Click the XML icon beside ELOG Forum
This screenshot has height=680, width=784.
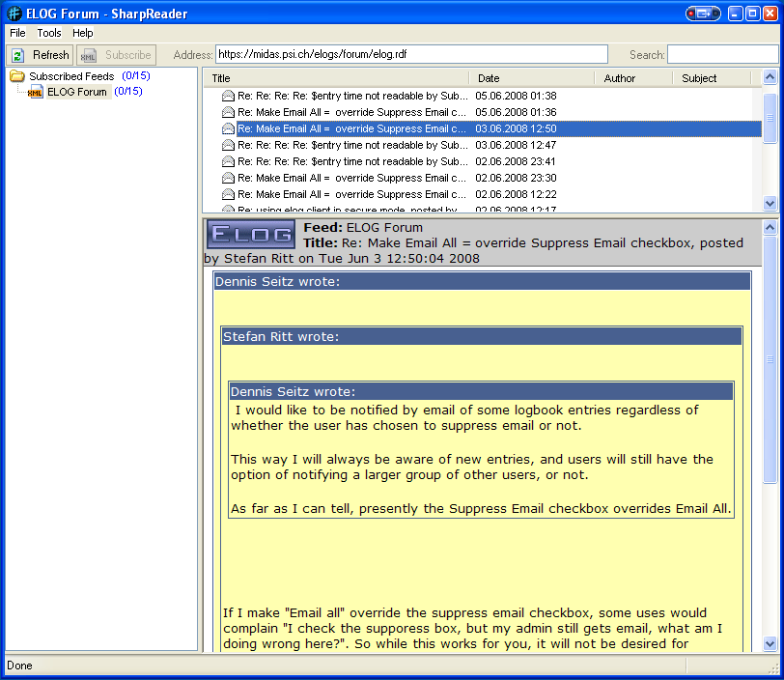(35, 92)
